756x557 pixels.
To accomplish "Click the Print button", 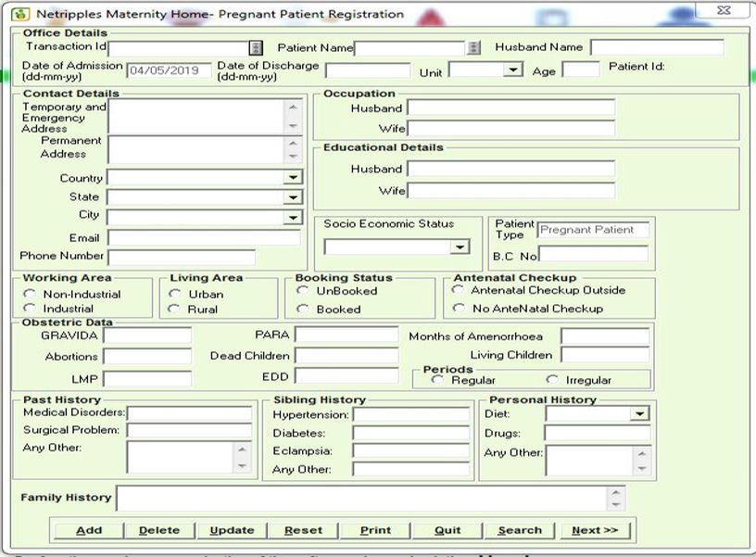I will [375, 530].
